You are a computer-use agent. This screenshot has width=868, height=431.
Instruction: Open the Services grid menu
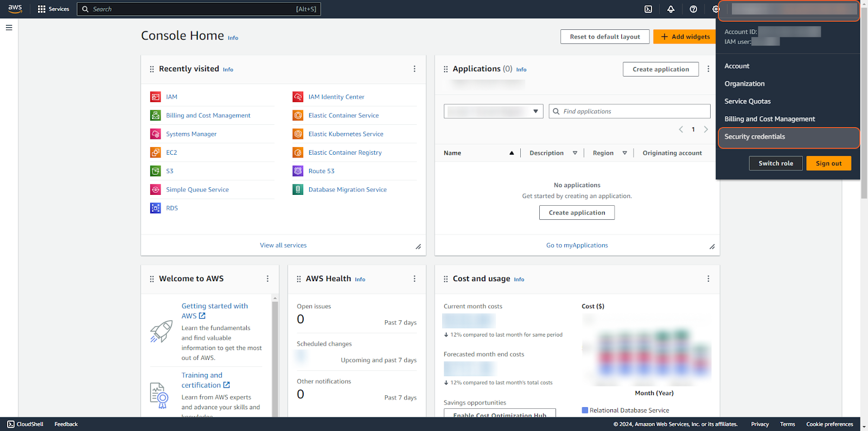coord(53,9)
